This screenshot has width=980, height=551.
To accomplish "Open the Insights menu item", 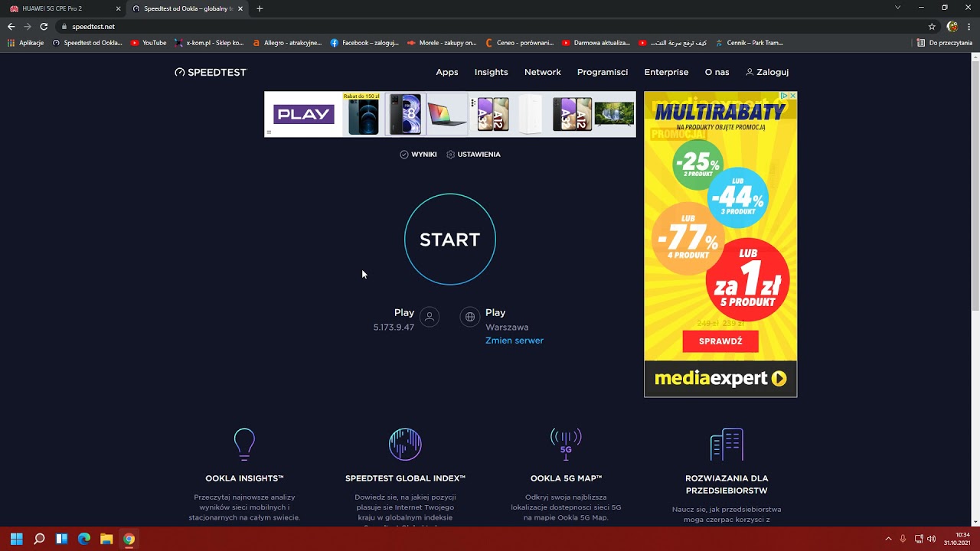I will pos(491,72).
